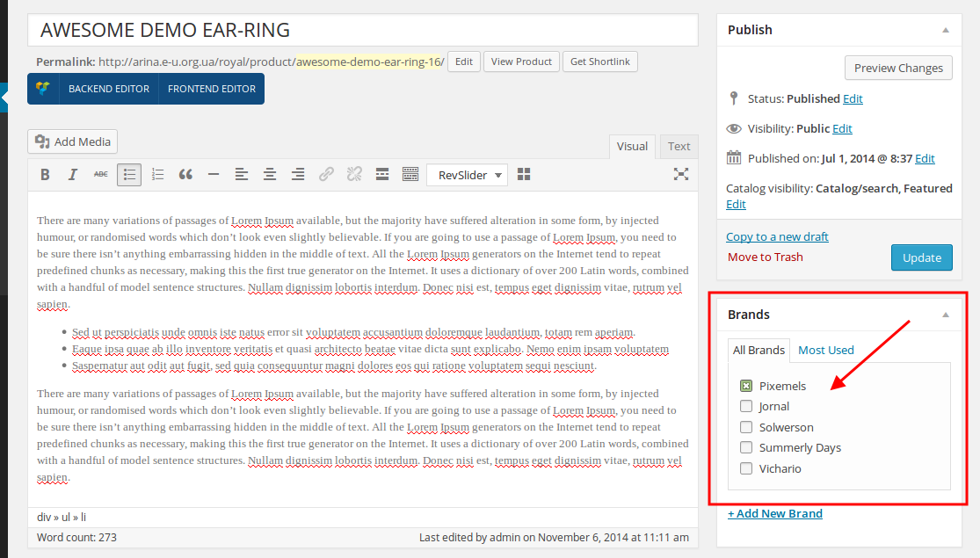Open shortcodes grid icon
The image size is (980, 558).
click(524, 175)
